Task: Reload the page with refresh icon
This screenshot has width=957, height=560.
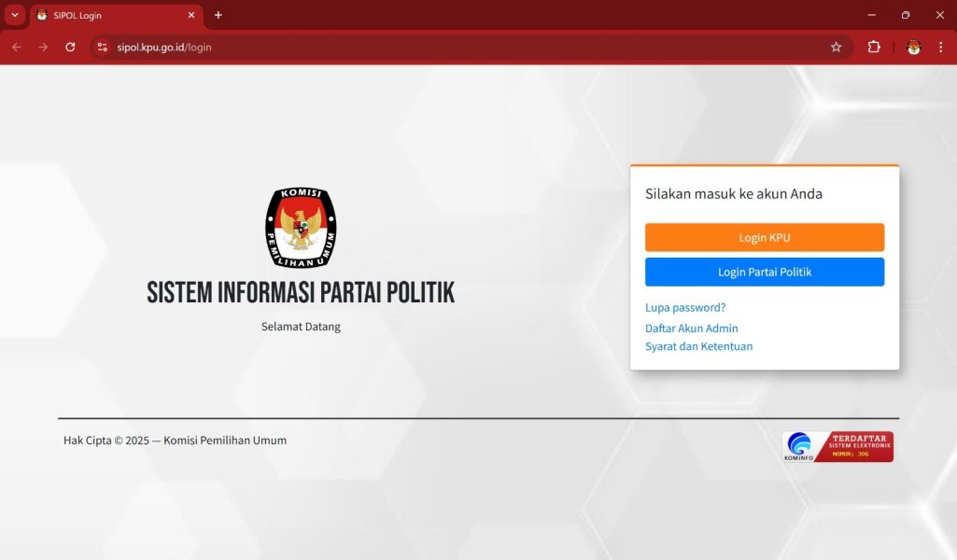Action: (x=70, y=47)
